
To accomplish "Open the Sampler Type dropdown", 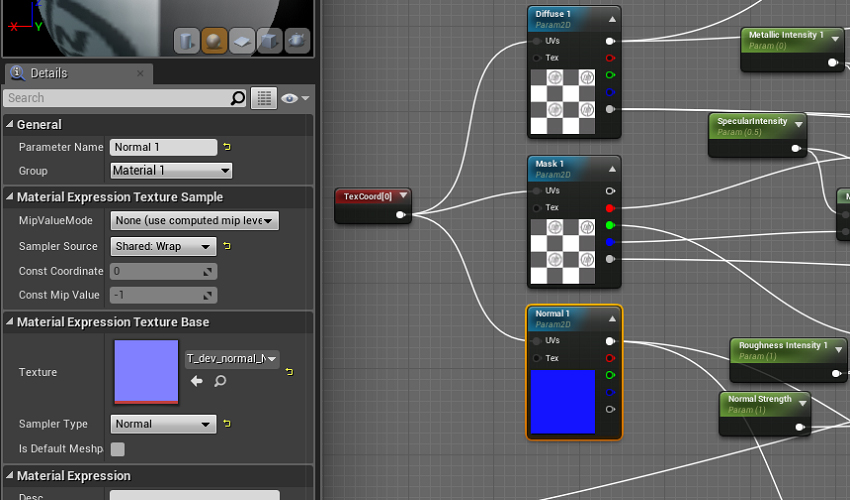I will [x=163, y=424].
